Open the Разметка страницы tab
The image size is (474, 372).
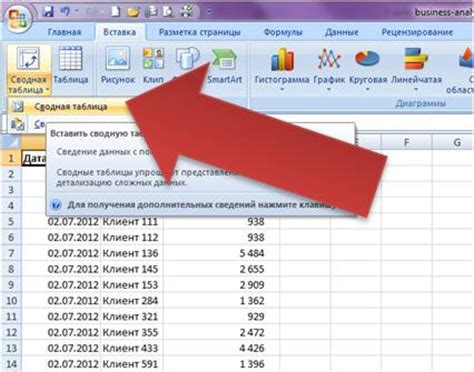pyautogui.click(x=199, y=32)
